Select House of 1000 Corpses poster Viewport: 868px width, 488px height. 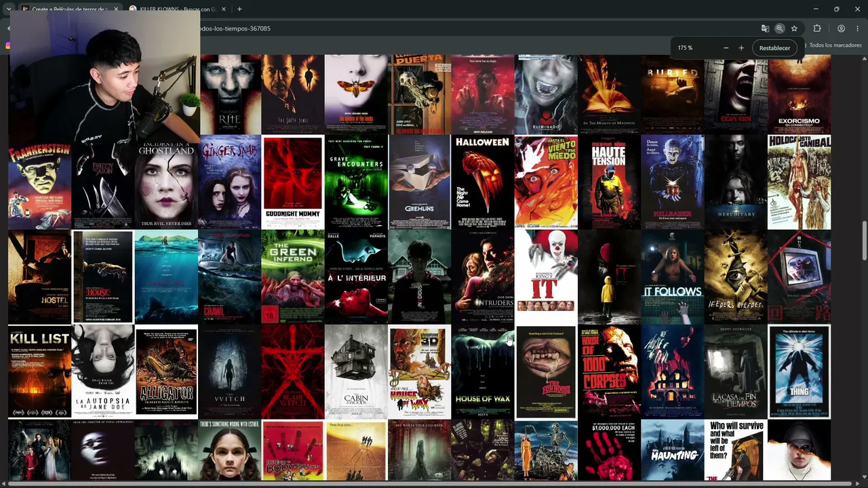coord(609,372)
